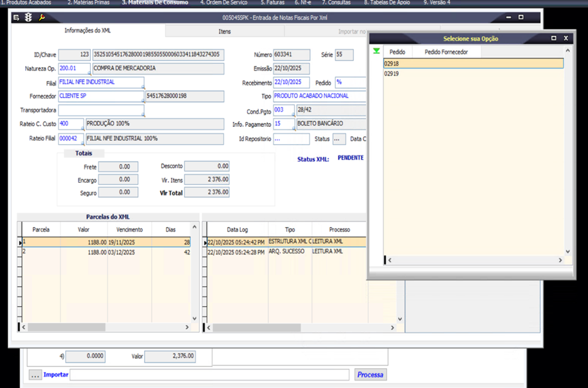Click the yellow wrench icon in title bar

coord(42,17)
